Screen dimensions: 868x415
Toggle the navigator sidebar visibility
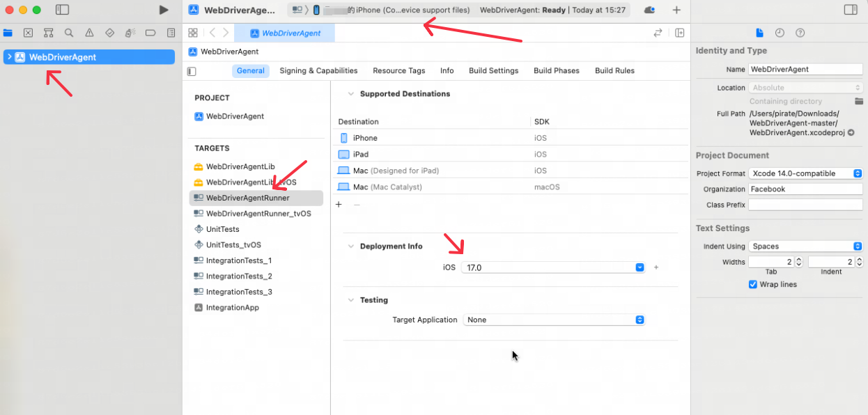point(62,10)
